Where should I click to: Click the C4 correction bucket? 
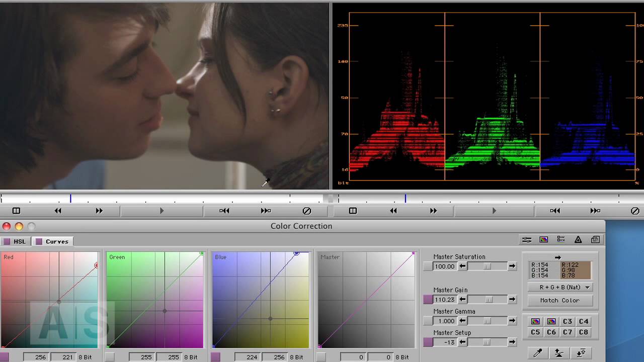584,321
